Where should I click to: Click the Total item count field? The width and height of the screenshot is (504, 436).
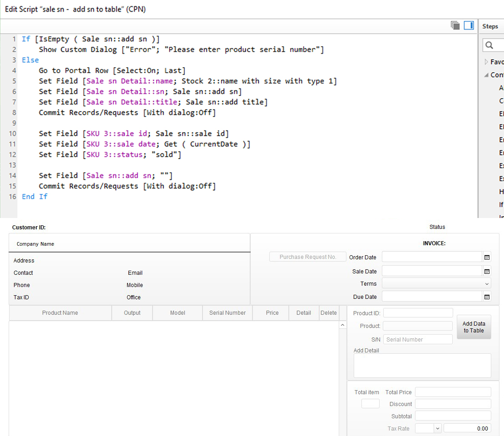371,403
